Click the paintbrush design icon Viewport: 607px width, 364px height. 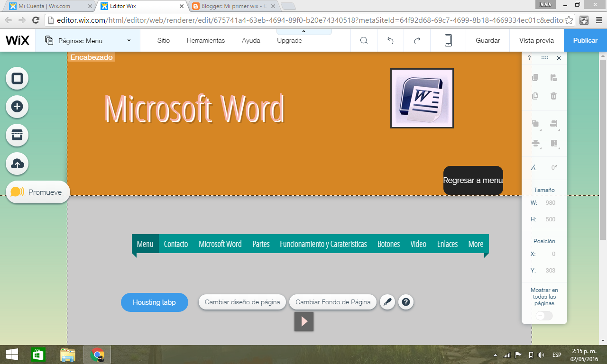click(x=387, y=302)
